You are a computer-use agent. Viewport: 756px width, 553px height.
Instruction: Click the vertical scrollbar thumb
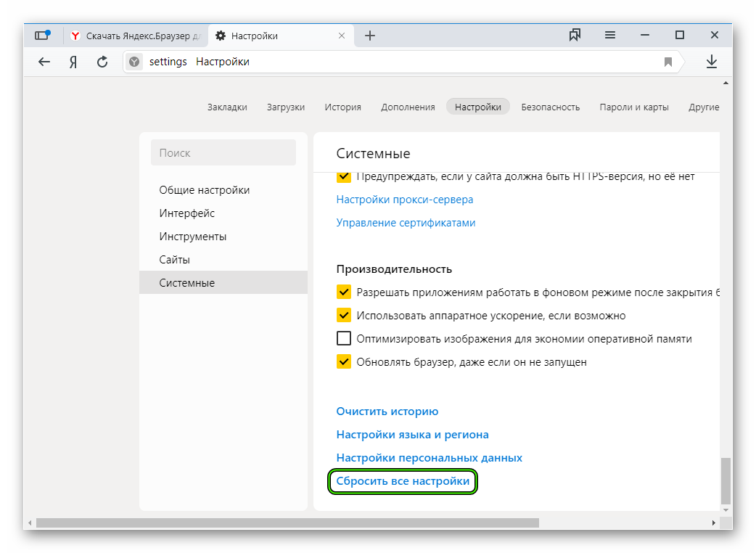[726, 480]
